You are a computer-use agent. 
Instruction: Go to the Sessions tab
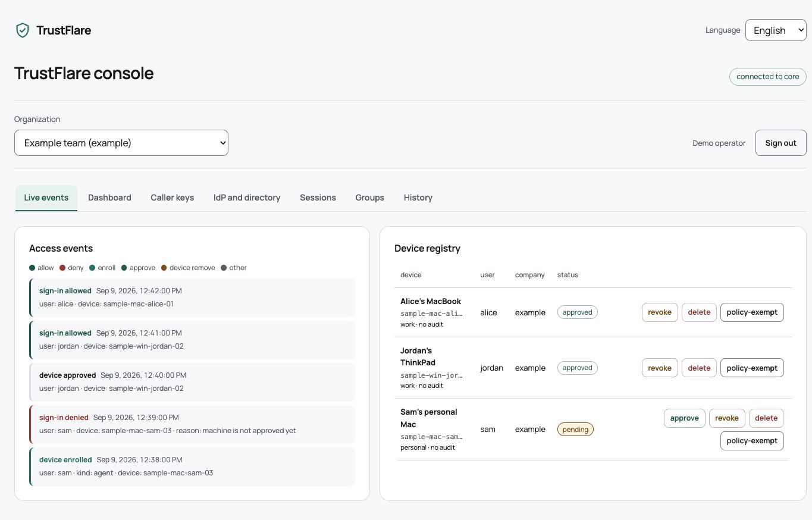pyautogui.click(x=318, y=198)
